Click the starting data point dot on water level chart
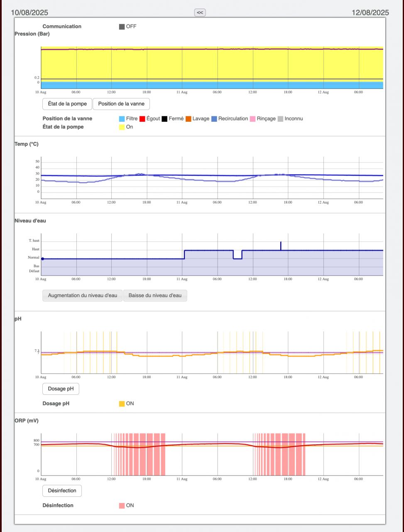Screen dimensions: 404x532 (42, 259)
